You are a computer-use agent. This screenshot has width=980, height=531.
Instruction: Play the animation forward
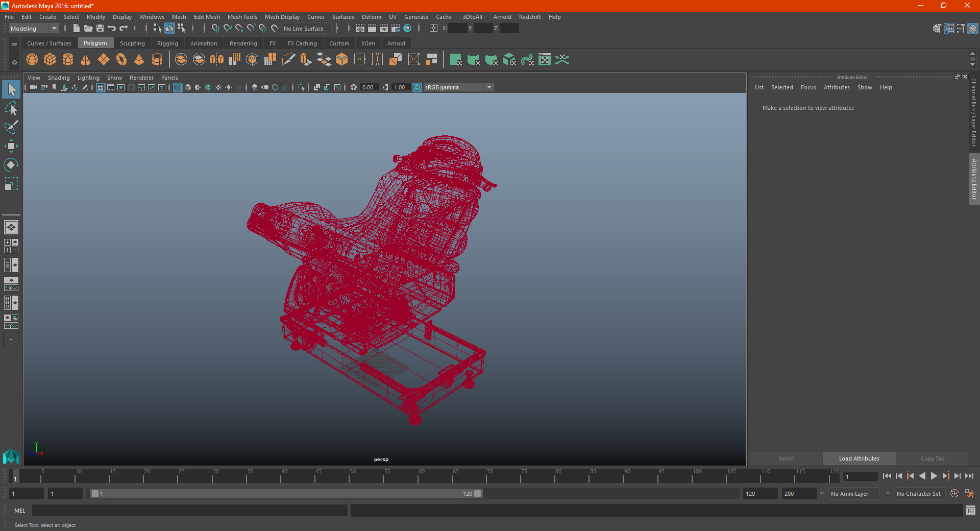pyautogui.click(x=934, y=476)
